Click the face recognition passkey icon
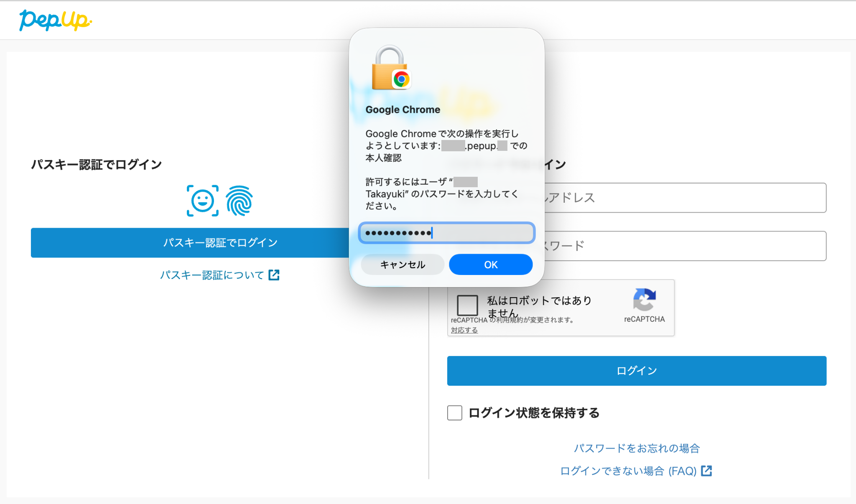 (x=203, y=201)
